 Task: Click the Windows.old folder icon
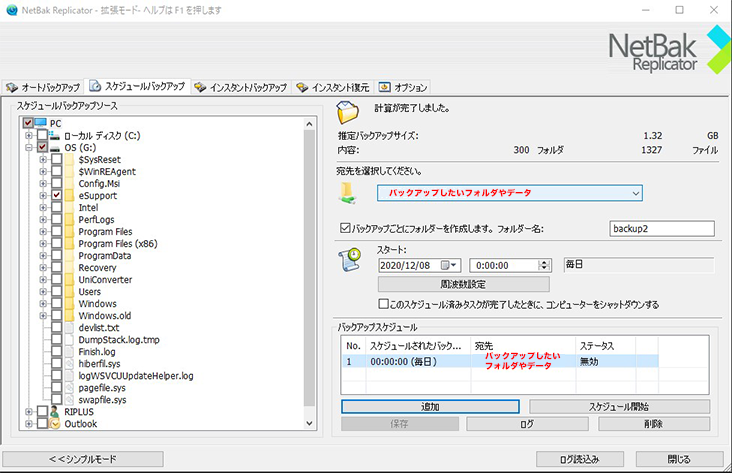(x=70, y=315)
